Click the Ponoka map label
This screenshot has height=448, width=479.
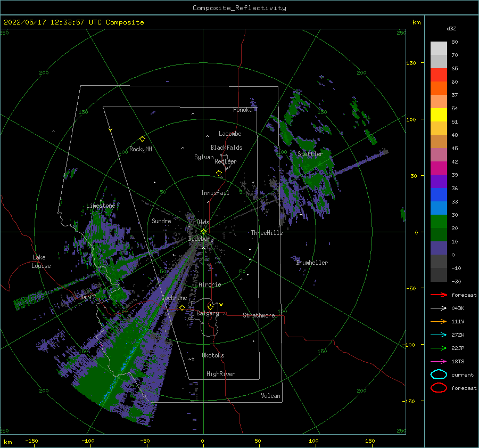243,110
